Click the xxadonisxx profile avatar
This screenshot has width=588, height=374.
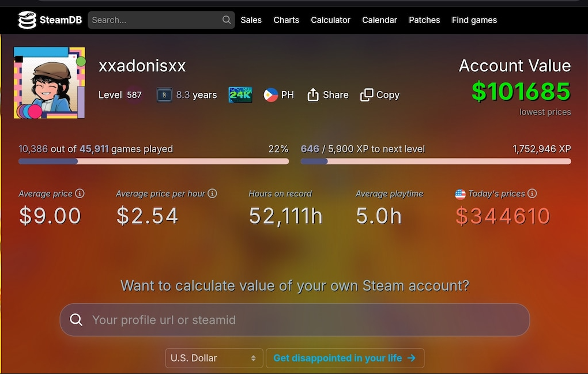tap(50, 83)
